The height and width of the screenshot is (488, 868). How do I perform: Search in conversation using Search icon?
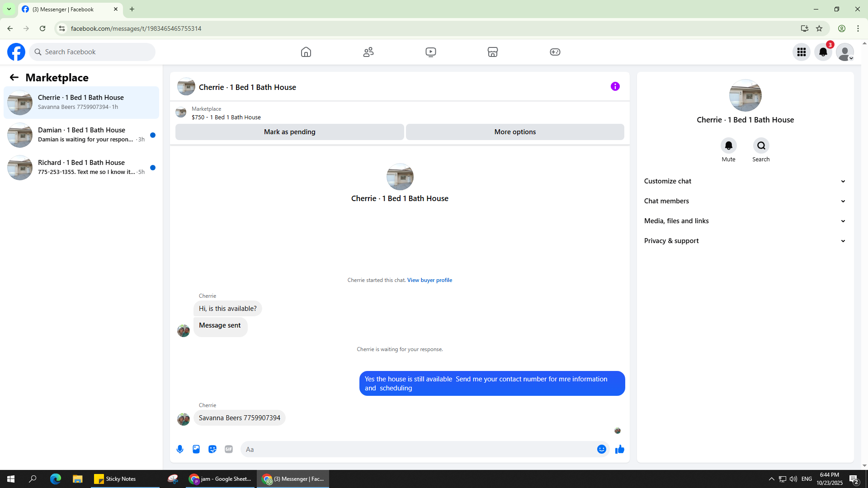pyautogui.click(x=761, y=145)
